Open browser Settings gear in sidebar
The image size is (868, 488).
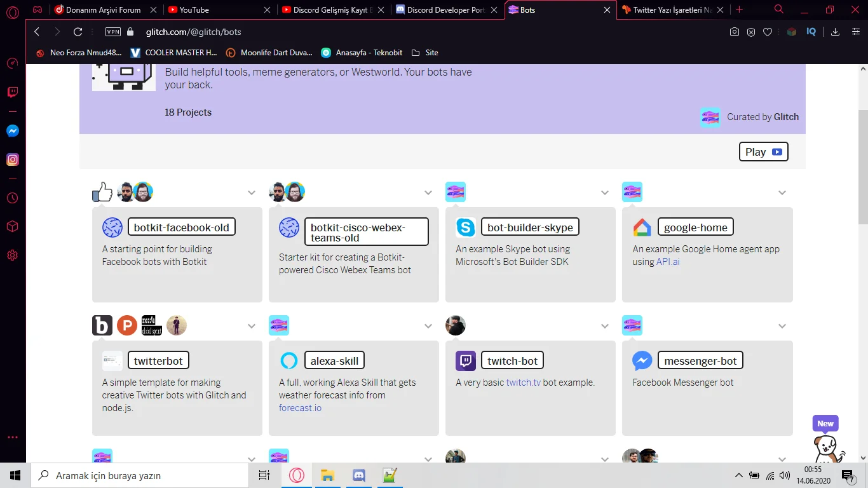pos(13,255)
